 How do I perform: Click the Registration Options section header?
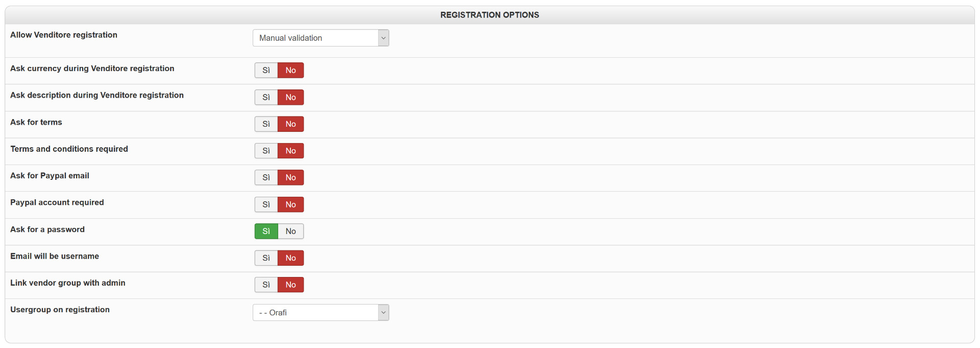click(x=489, y=15)
